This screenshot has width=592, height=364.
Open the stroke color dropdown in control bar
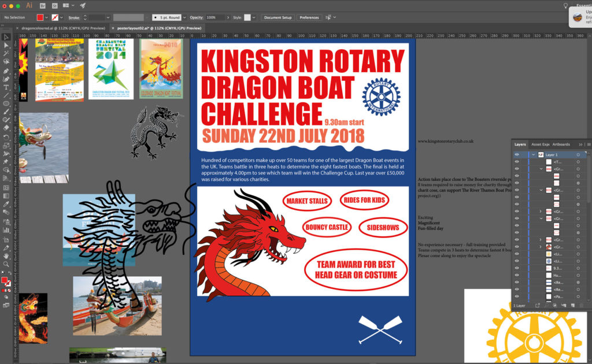click(x=61, y=17)
